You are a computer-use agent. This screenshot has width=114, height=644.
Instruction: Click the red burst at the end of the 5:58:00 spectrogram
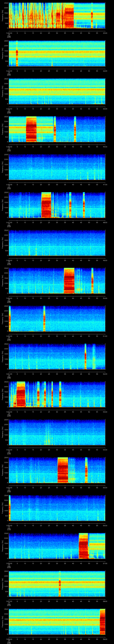pyautogui.click(x=102, y=622)
